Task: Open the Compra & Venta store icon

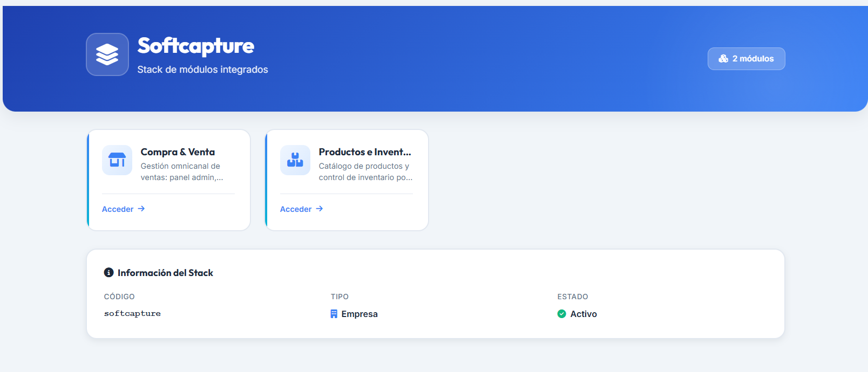Action: 117,160
